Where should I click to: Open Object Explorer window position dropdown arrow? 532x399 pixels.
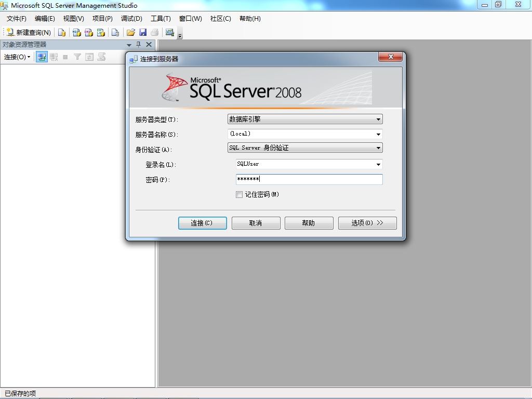129,45
